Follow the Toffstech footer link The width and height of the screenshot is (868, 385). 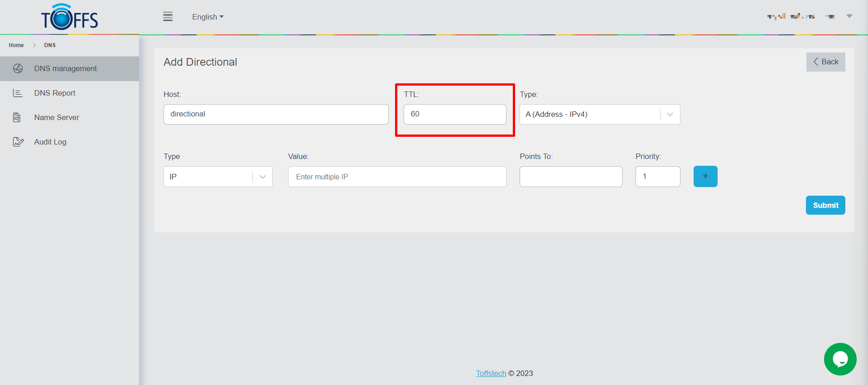[x=491, y=373]
